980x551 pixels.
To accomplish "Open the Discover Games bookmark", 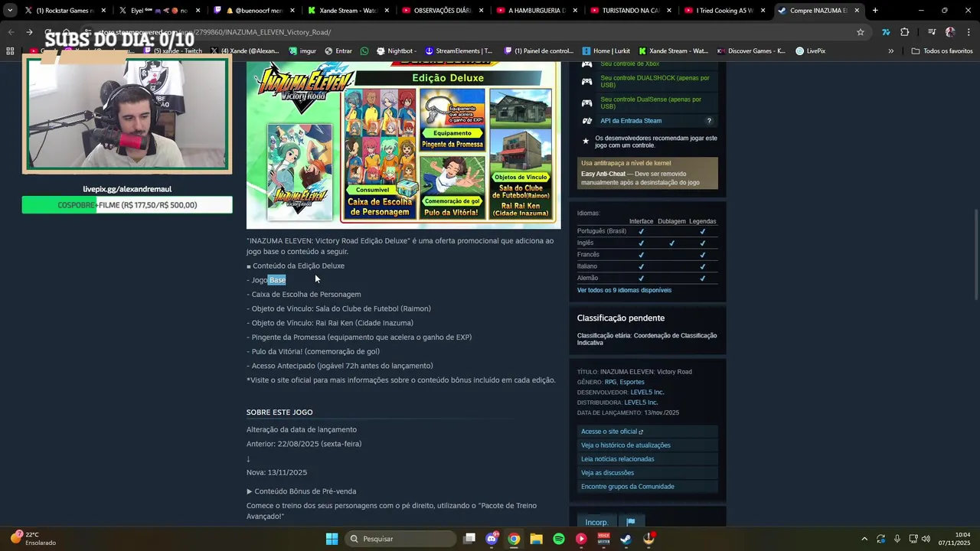I will coord(751,51).
